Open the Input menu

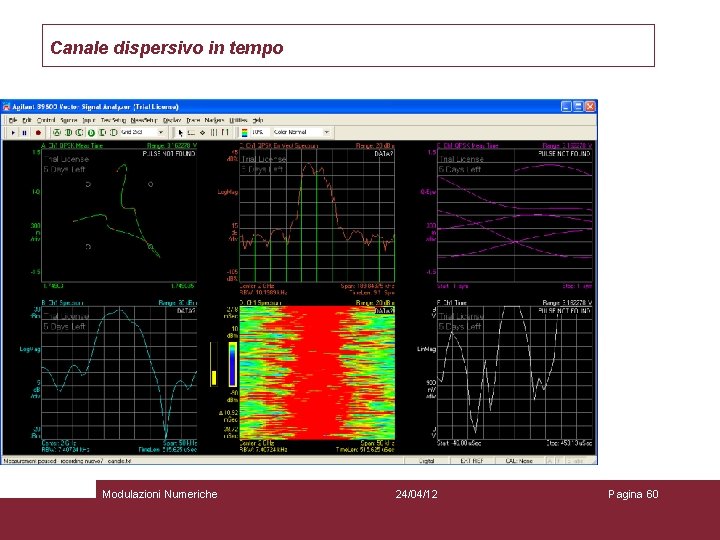(x=89, y=120)
